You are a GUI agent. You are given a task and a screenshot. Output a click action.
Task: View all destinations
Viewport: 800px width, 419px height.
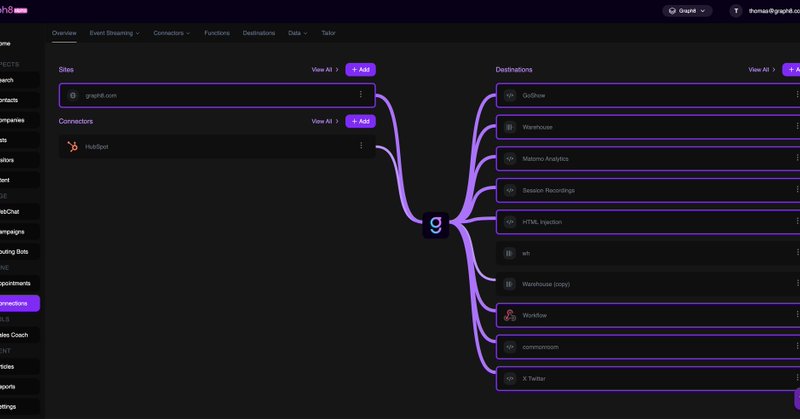762,69
